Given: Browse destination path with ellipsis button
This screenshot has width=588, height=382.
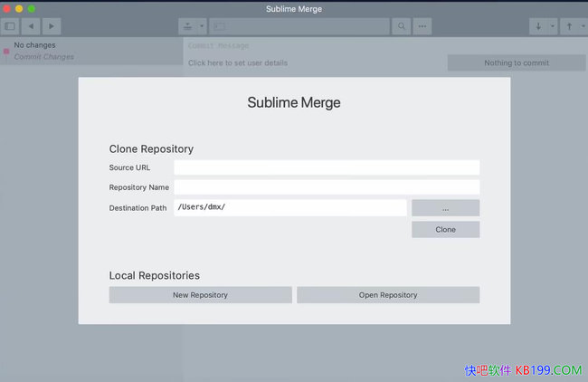Looking at the screenshot, I should [445, 208].
